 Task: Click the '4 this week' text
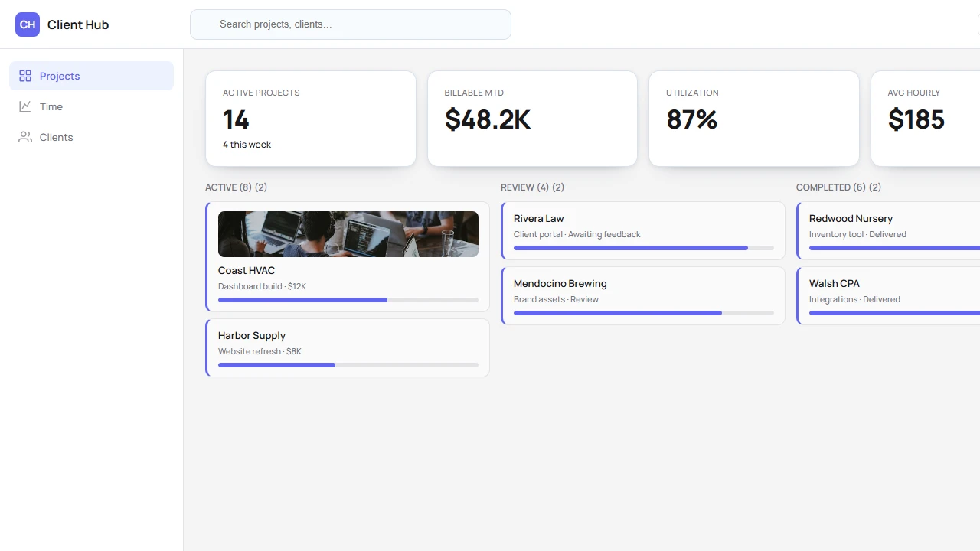click(247, 145)
